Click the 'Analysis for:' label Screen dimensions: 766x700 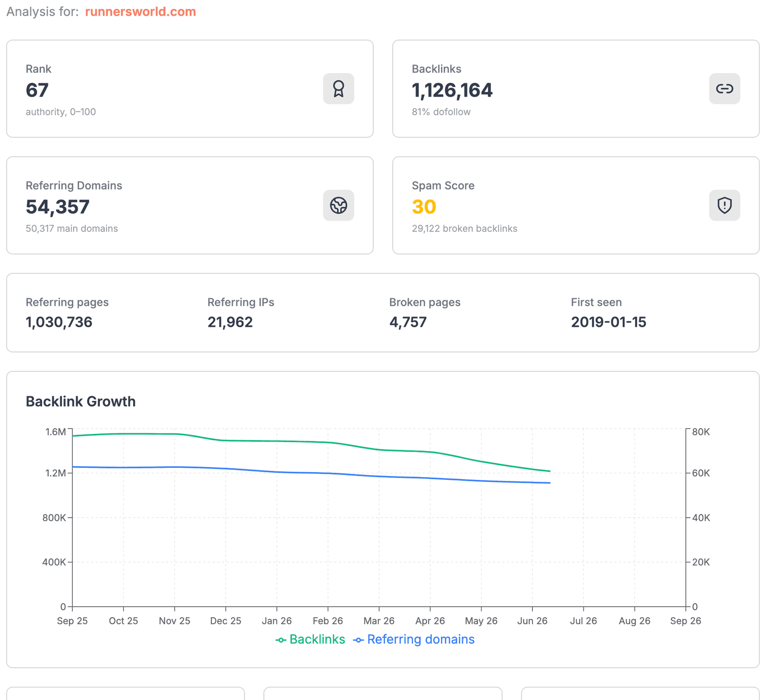tap(43, 11)
